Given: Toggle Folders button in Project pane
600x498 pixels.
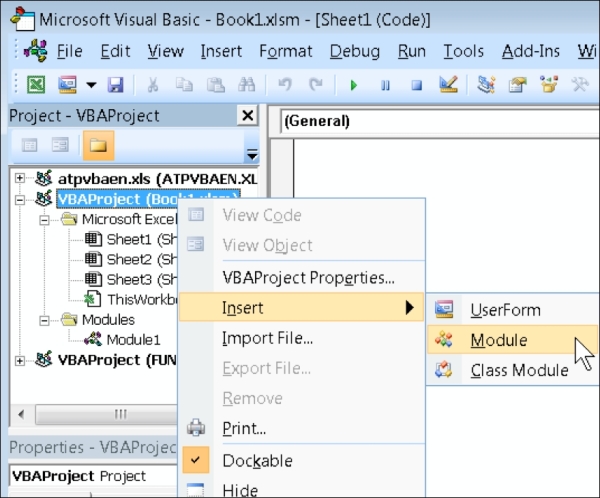Looking at the screenshot, I should (x=98, y=145).
